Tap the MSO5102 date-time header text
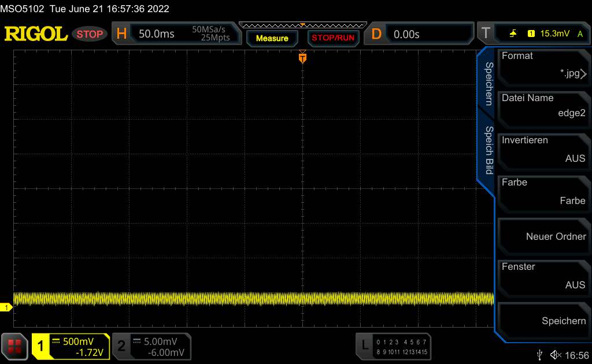The image size is (592, 364). click(84, 9)
